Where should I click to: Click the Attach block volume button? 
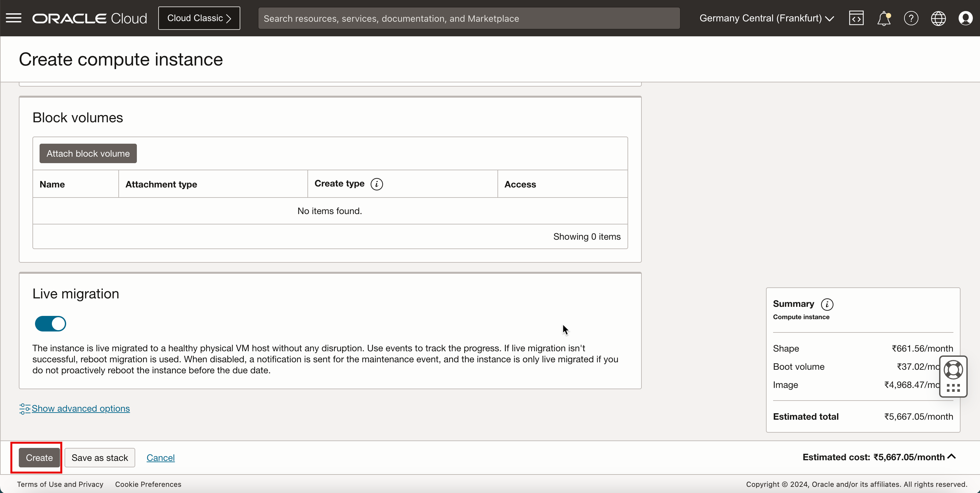tap(88, 153)
